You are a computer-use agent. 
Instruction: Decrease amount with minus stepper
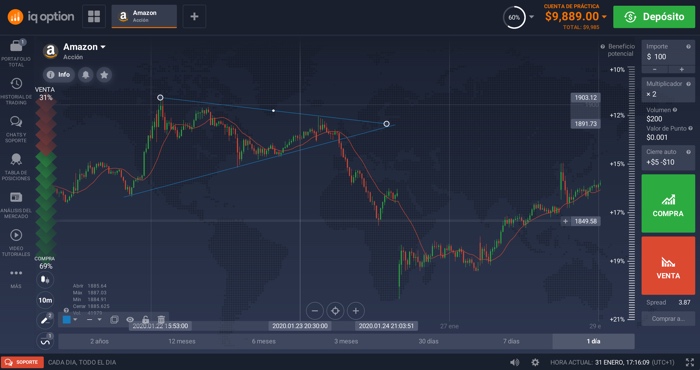[x=655, y=70]
